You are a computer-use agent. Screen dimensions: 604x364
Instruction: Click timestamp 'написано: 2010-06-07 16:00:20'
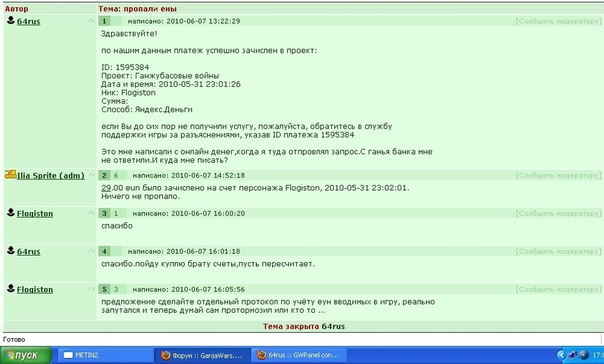point(189,213)
